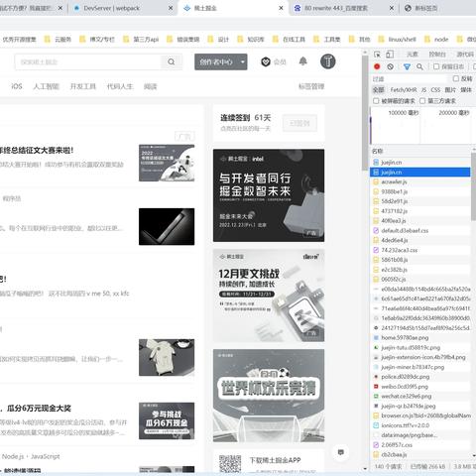
Task: Toggle the device toolbar icon in DevTools
Action: pos(390,55)
